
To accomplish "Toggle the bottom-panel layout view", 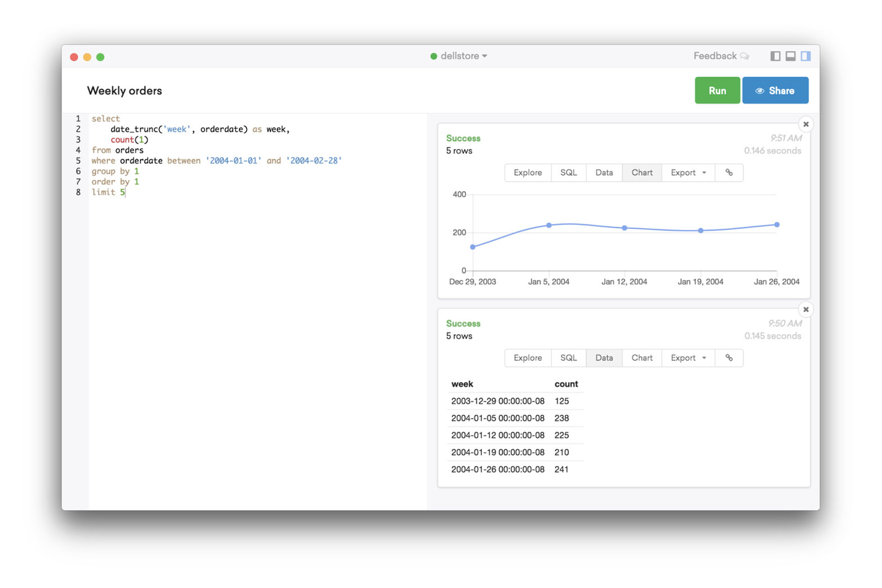I will [790, 55].
